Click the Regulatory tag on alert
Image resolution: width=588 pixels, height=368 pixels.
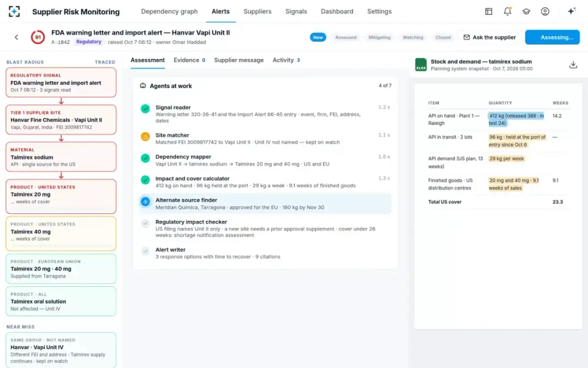89,42
